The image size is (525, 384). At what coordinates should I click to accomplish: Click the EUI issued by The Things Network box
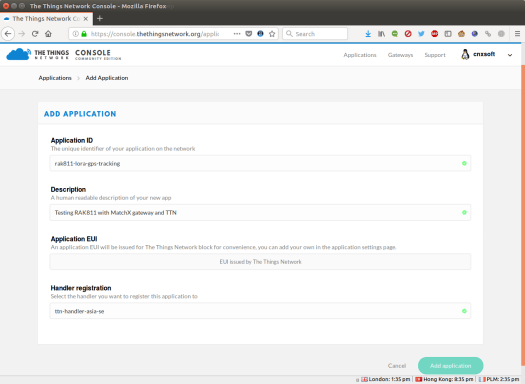(260, 262)
